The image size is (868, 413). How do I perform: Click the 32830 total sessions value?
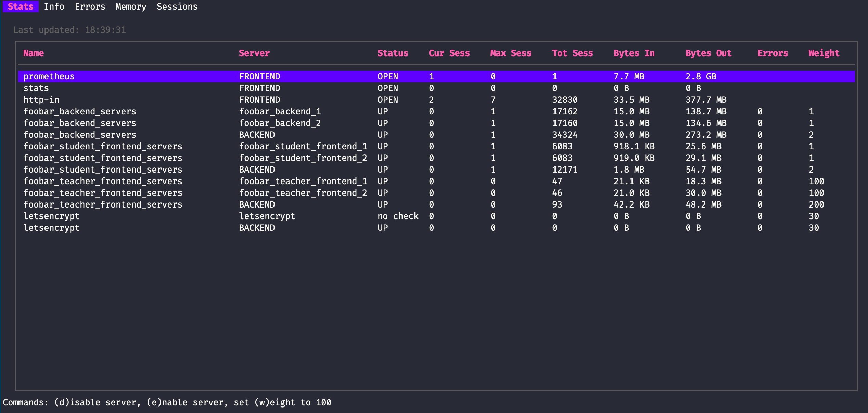pyautogui.click(x=565, y=100)
